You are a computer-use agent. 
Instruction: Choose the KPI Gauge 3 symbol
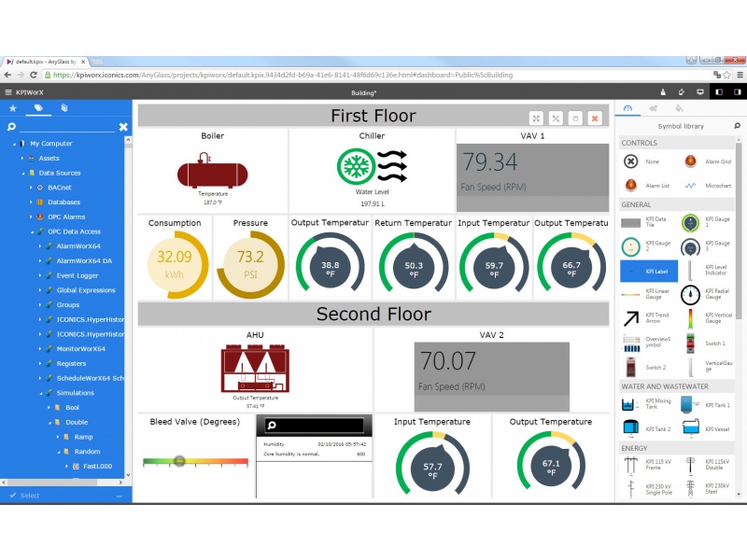[x=708, y=246]
